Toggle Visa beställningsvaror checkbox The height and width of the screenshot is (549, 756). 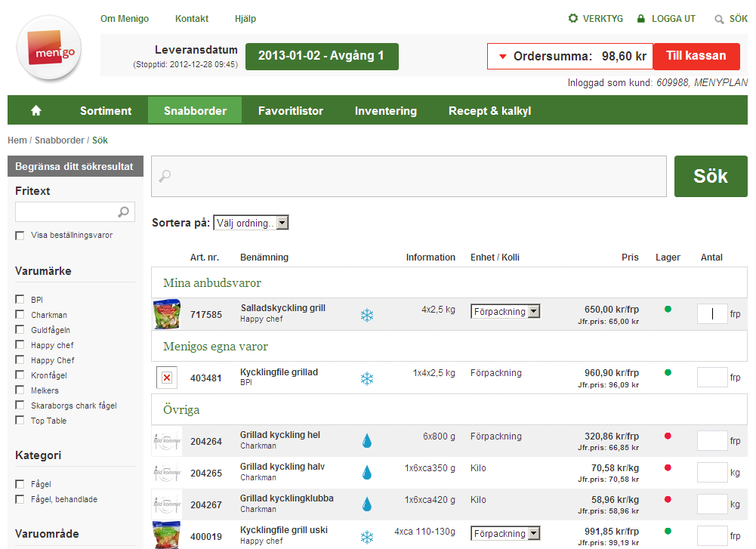click(20, 235)
